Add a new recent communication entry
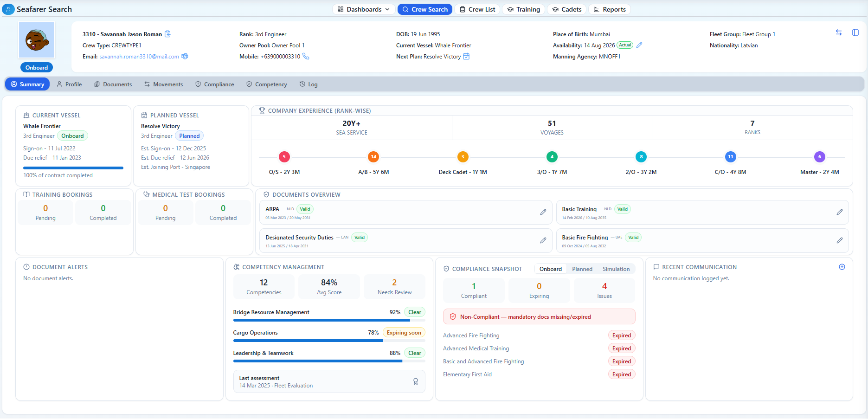The width and height of the screenshot is (868, 419). pos(842,267)
